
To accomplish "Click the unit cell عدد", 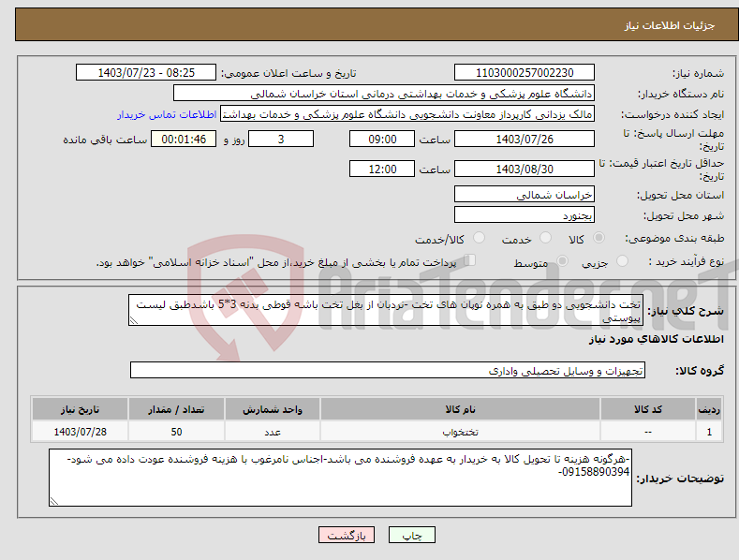I will [x=273, y=432].
